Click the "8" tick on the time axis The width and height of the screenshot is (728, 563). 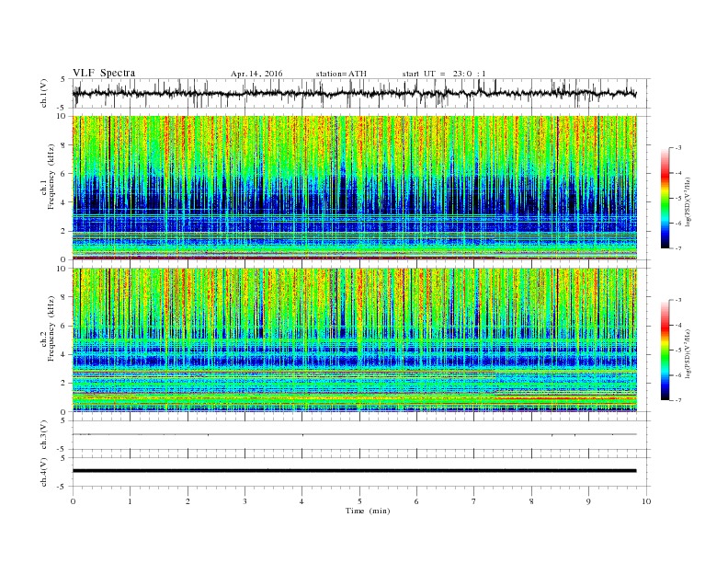point(531,501)
